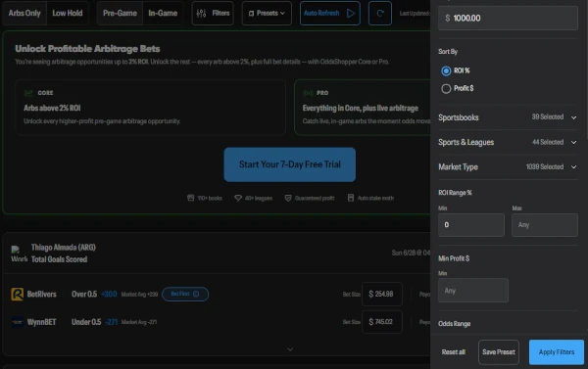
Task: Expand the Sportsbooks filter section
Action: (508, 117)
